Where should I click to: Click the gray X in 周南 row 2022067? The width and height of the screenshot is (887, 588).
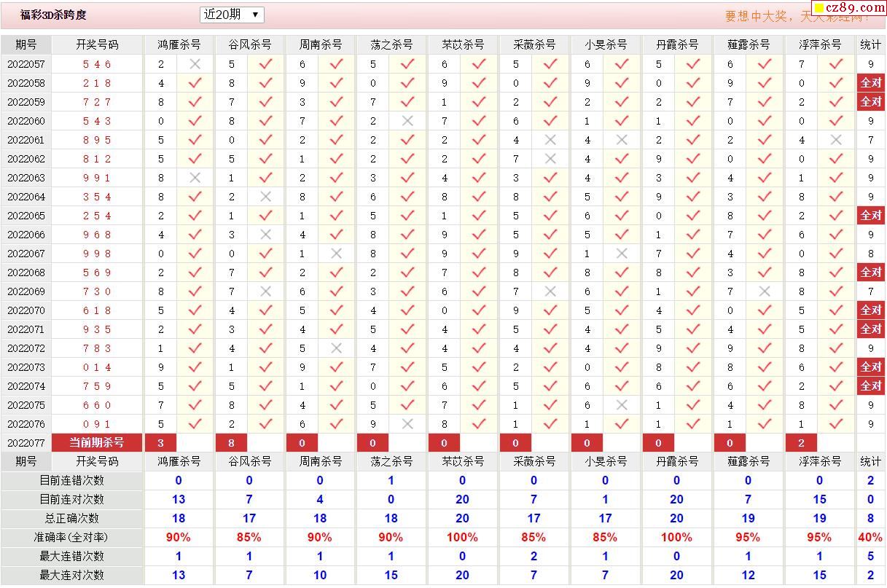[336, 254]
